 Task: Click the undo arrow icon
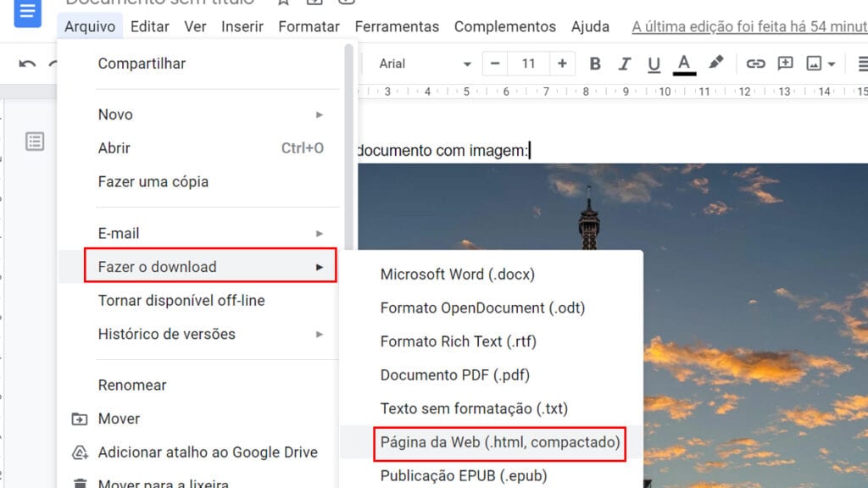coord(27,64)
